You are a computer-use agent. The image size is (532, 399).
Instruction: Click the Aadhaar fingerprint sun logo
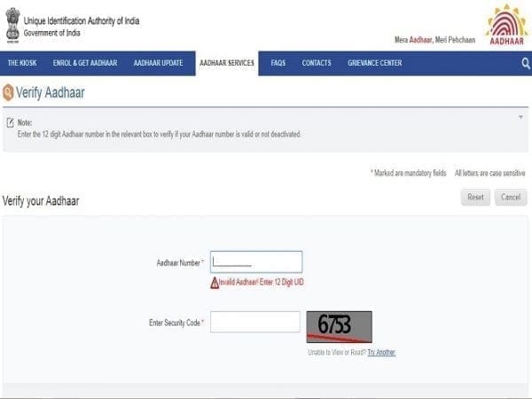(506, 25)
